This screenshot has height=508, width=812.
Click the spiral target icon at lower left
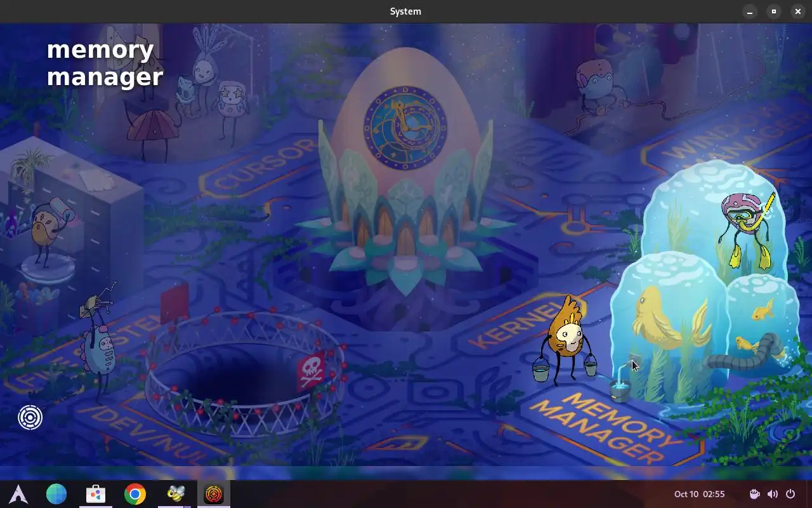click(x=30, y=417)
